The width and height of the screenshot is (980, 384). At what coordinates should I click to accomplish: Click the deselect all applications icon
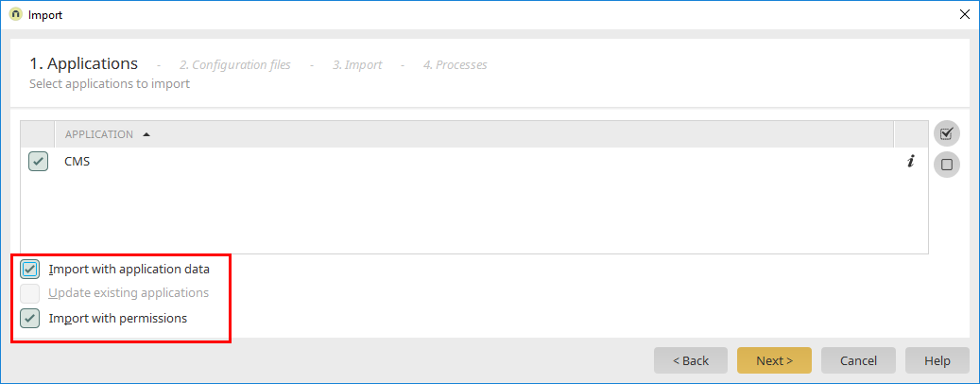(946, 165)
